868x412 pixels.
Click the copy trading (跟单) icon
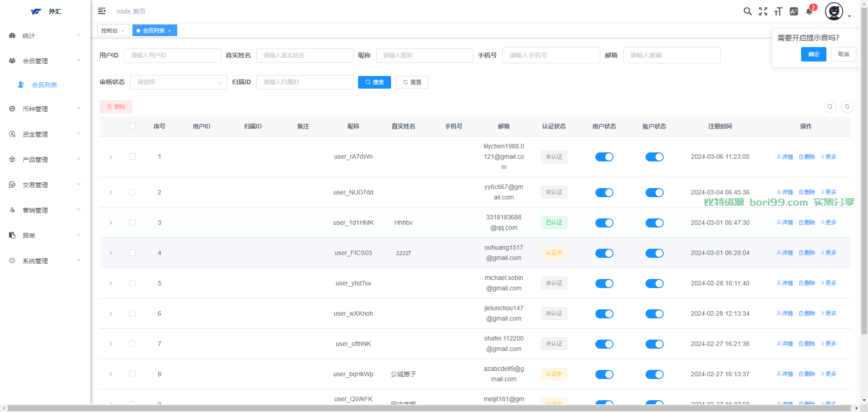(12, 235)
